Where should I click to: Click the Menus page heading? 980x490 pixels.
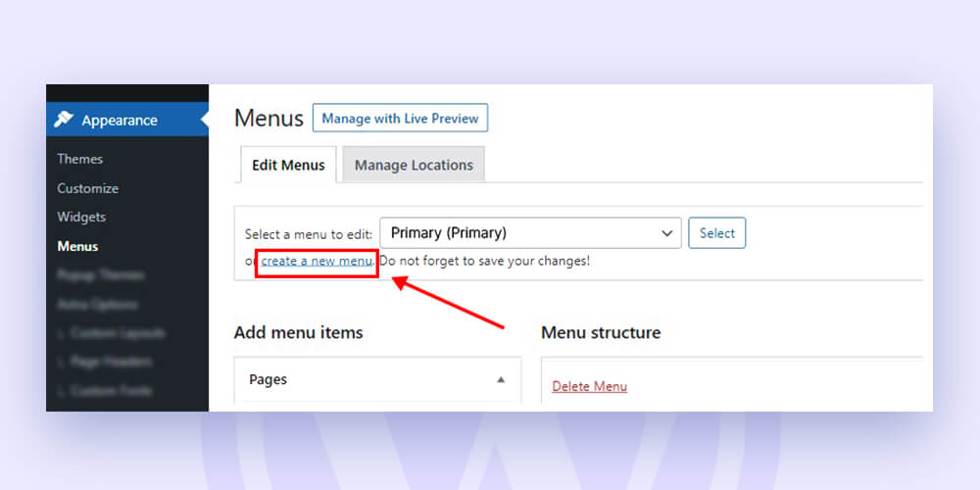point(269,119)
